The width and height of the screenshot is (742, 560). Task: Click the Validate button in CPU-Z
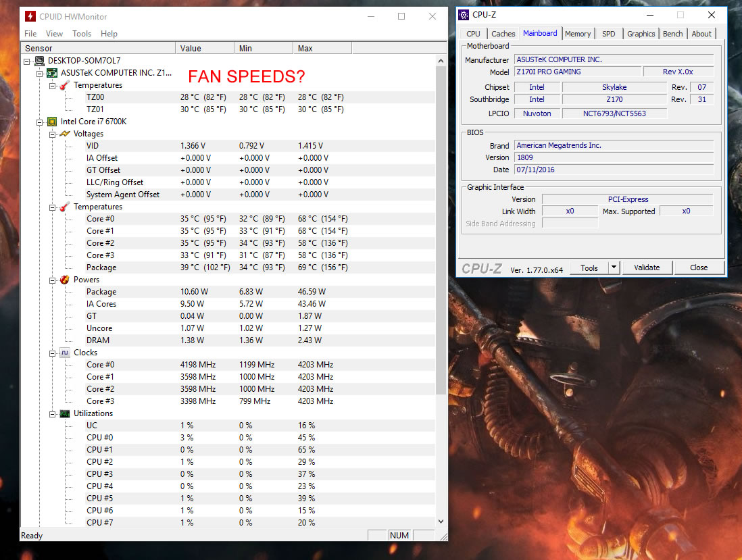pyautogui.click(x=647, y=268)
